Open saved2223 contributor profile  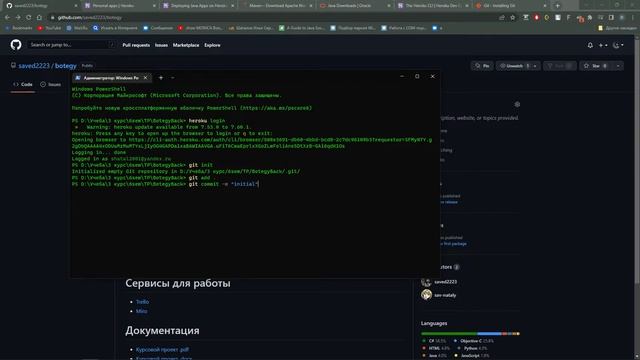[445, 282]
